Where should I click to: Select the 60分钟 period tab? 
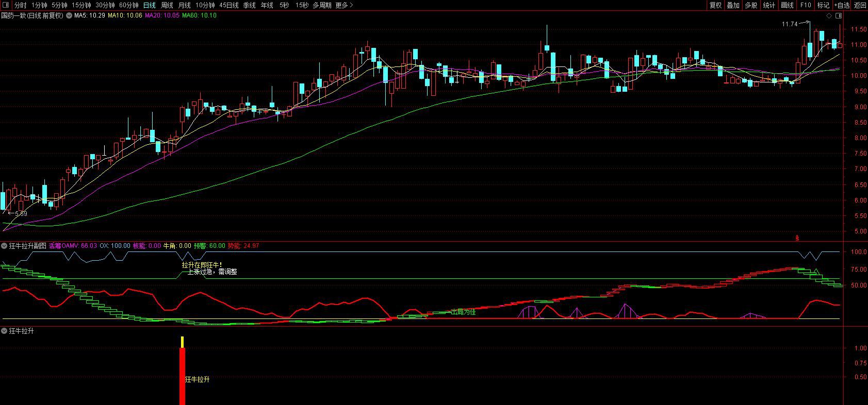(128, 5)
